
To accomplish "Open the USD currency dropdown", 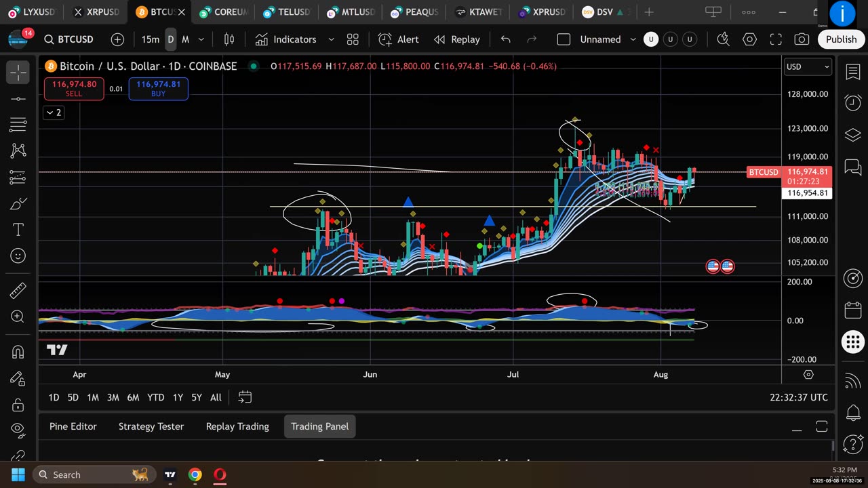I will (807, 66).
